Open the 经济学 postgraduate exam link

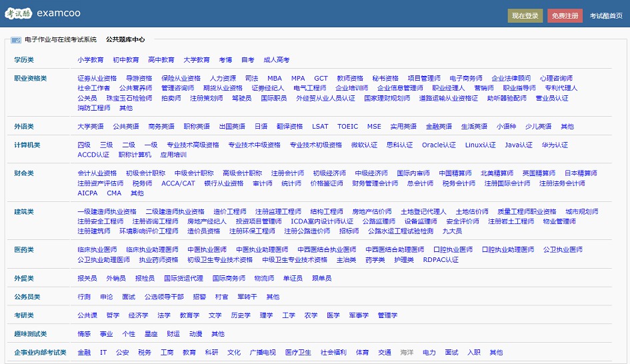coord(139,316)
